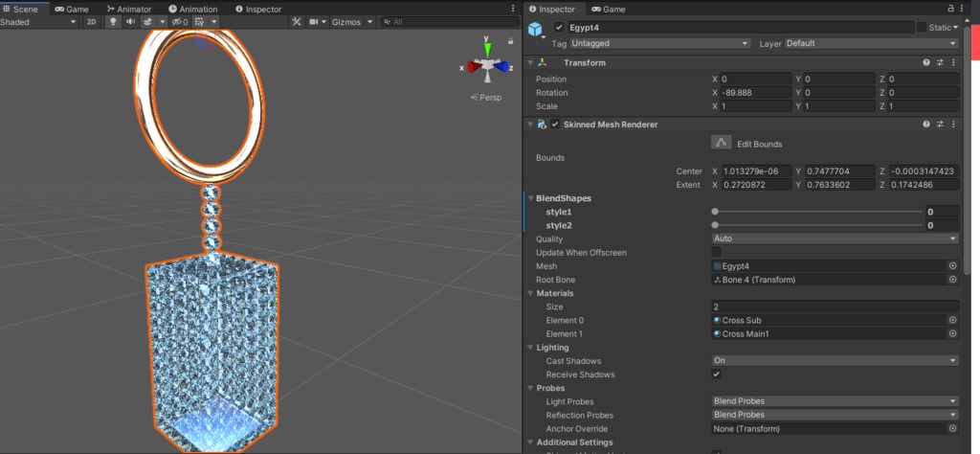The image size is (980, 454).
Task: Open the Cast Shadows dropdown
Action: point(835,360)
